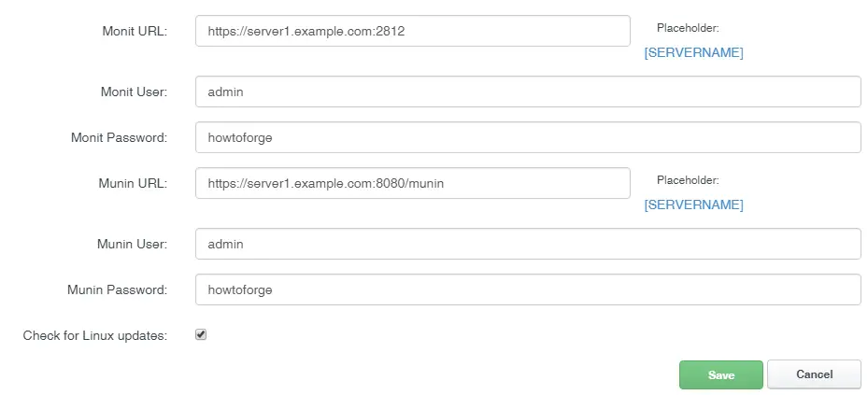Select the Munin Password field

coord(528,289)
